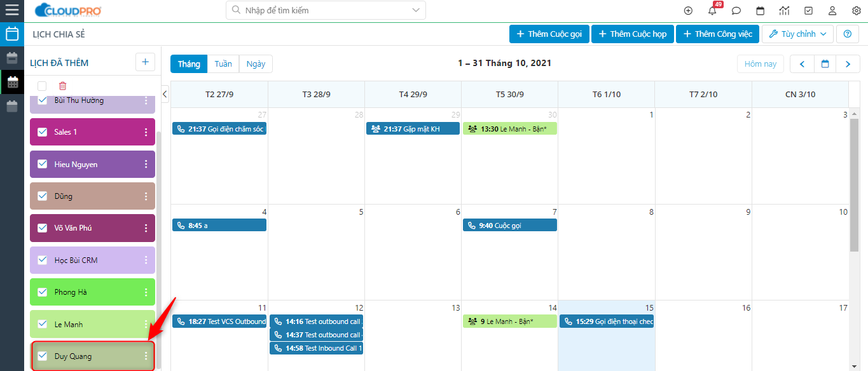Viewport: 868px width, 371px height.
Task: Switch to the Tuần view tab
Action: click(223, 64)
